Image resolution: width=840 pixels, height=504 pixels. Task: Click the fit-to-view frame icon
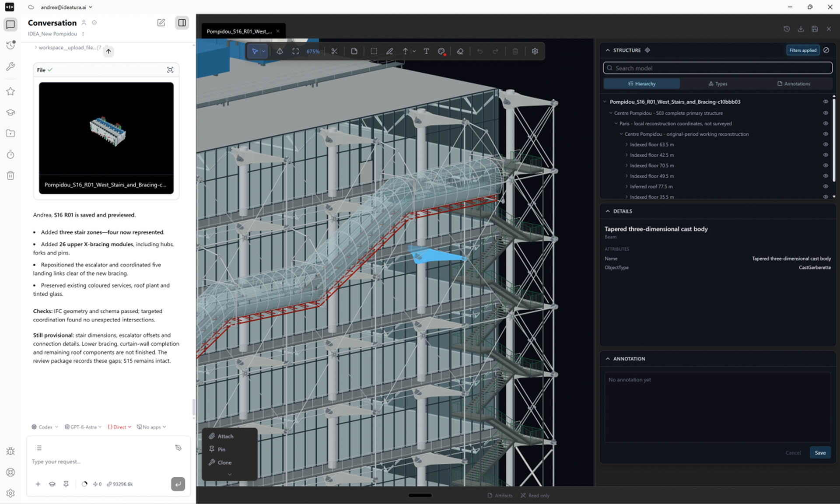296,51
